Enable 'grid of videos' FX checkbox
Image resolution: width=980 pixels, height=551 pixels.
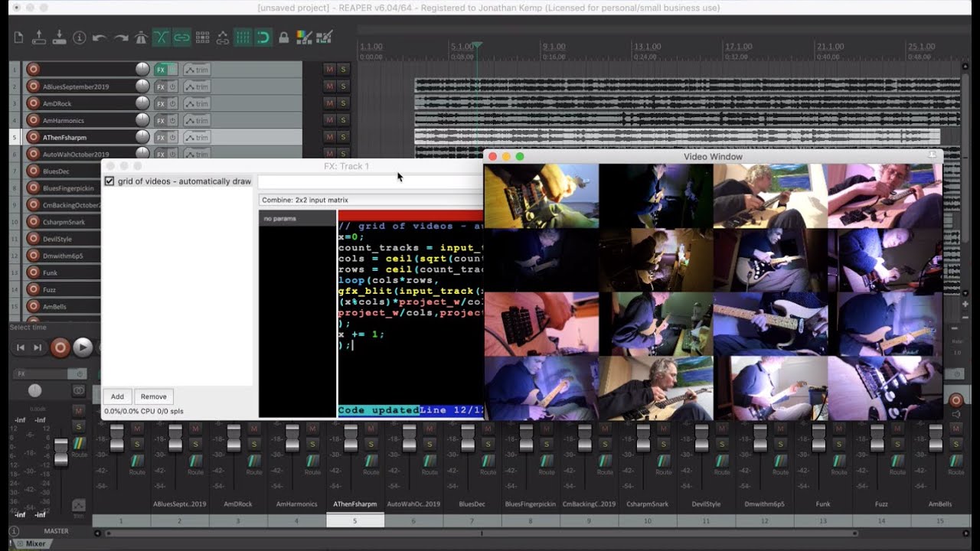click(x=109, y=181)
